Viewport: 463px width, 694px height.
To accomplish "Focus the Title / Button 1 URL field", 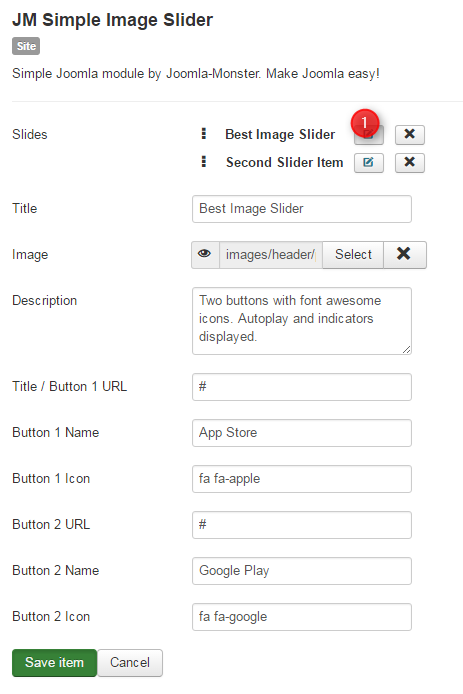I will 301,387.
